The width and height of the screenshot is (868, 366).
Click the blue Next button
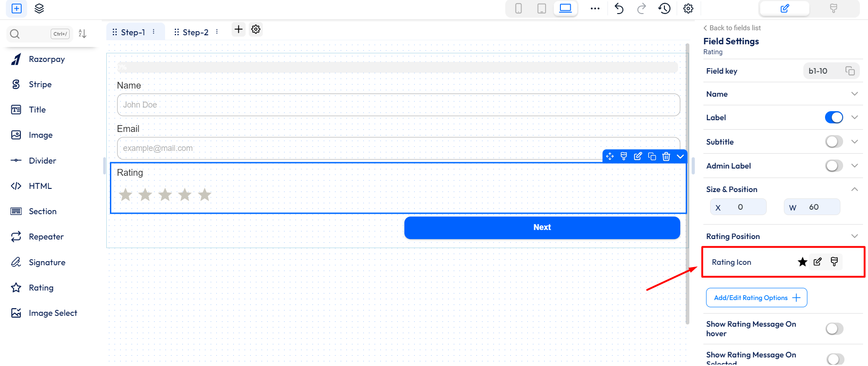click(x=542, y=227)
